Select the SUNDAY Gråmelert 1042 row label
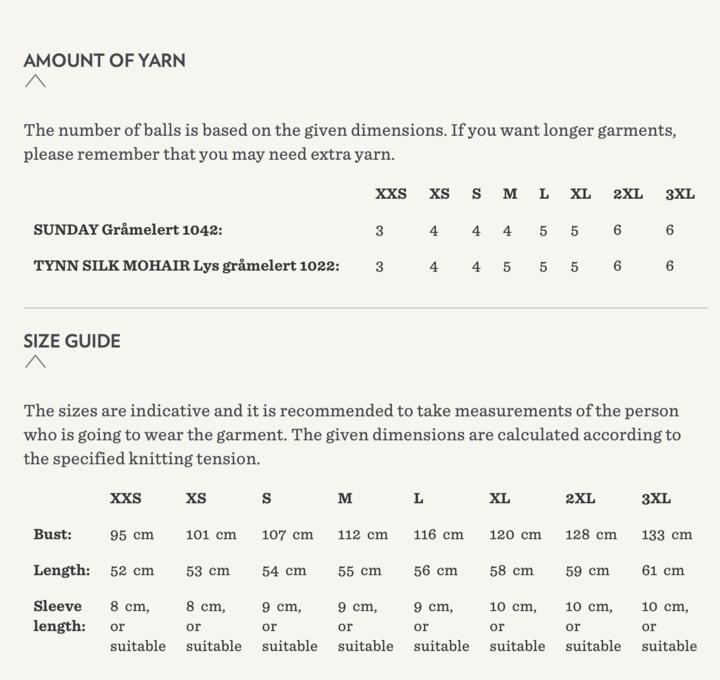This screenshot has width=720, height=680. (128, 230)
